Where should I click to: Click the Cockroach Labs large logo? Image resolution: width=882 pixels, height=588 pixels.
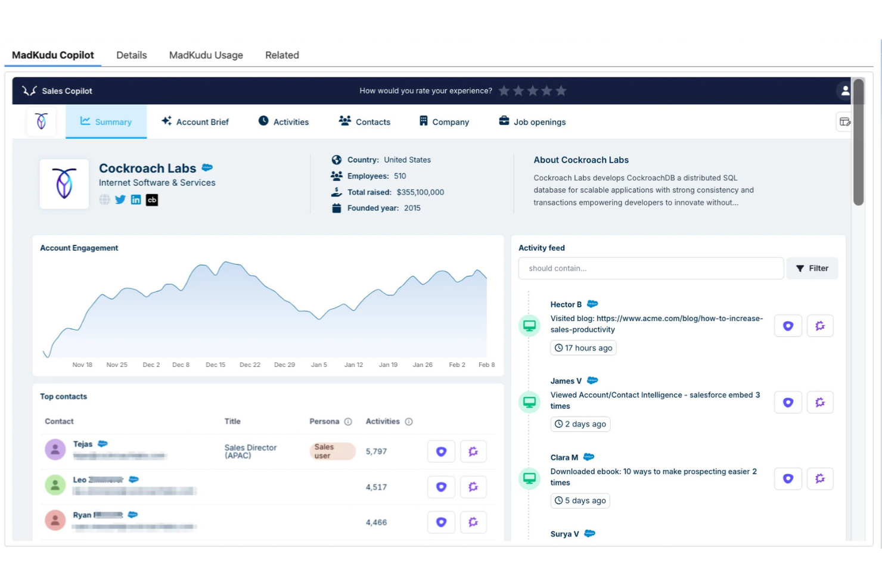click(x=64, y=183)
